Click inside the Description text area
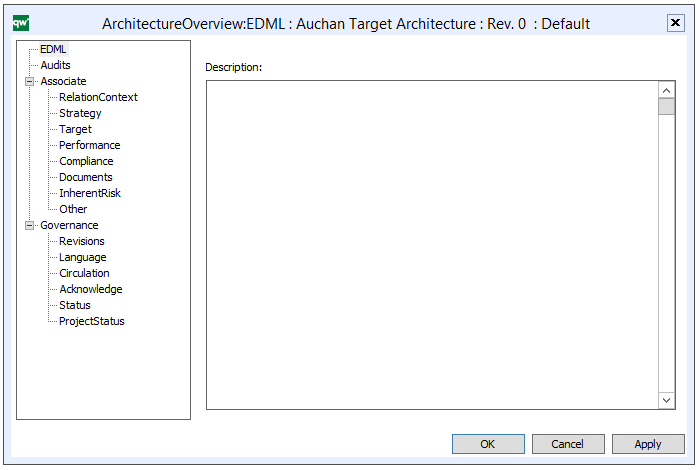Screen dimensions: 700x470 point(430,245)
